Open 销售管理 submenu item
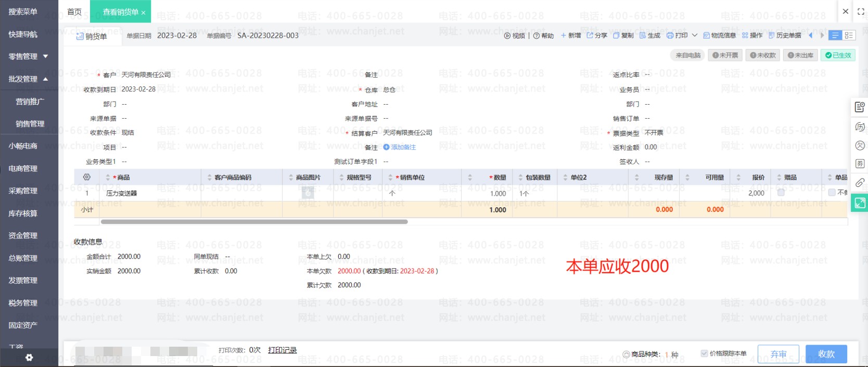This screenshot has height=367, width=868. tap(30, 123)
